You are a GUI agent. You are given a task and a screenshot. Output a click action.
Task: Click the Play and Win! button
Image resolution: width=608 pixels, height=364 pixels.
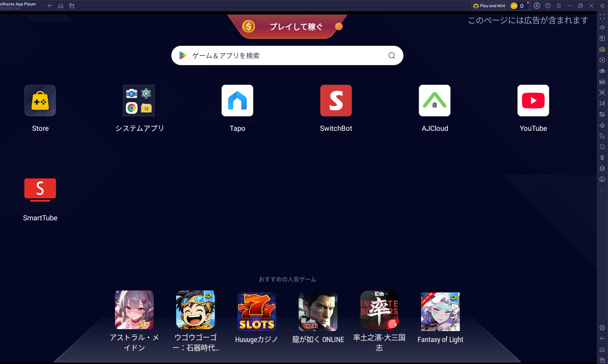pyautogui.click(x=489, y=6)
